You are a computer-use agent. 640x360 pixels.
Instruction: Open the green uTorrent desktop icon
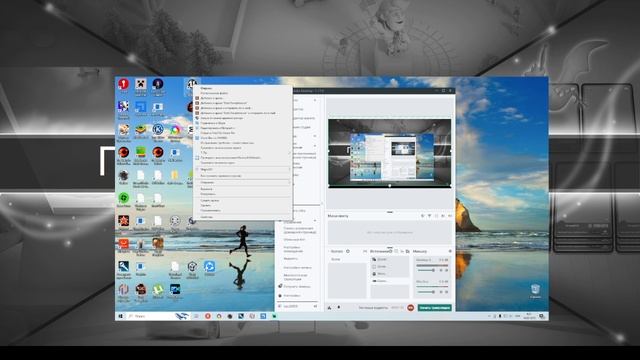pyautogui.click(x=158, y=289)
